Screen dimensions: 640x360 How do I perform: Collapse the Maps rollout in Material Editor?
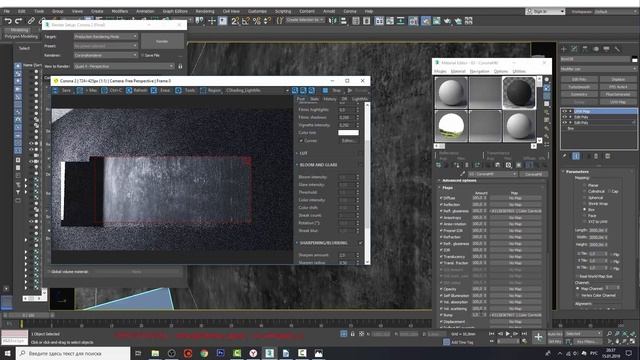pos(447,187)
